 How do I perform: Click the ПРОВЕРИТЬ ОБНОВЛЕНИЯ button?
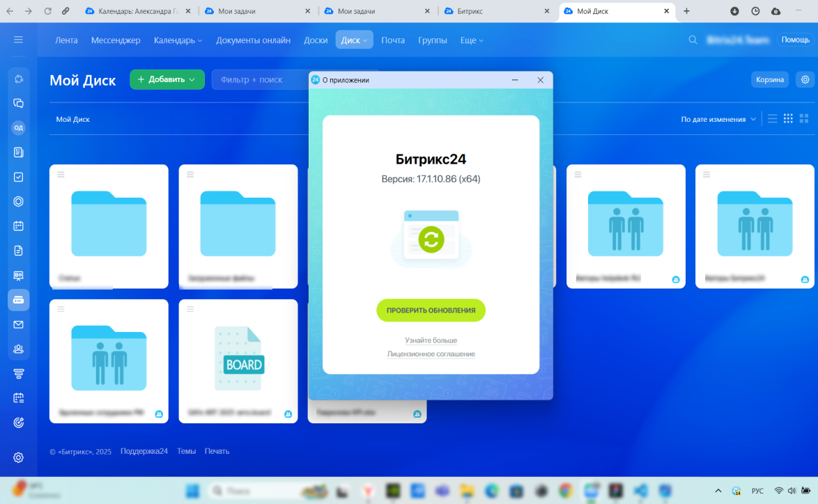coord(431,310)
